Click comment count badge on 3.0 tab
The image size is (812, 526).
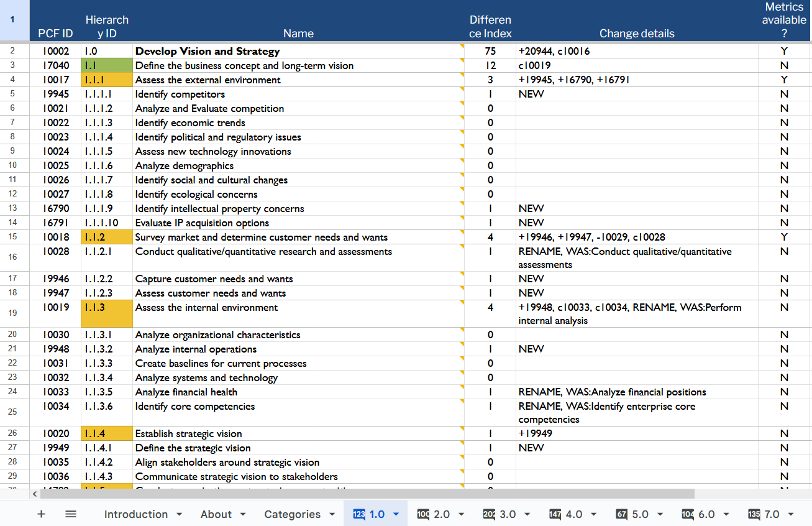pos(489,514)
